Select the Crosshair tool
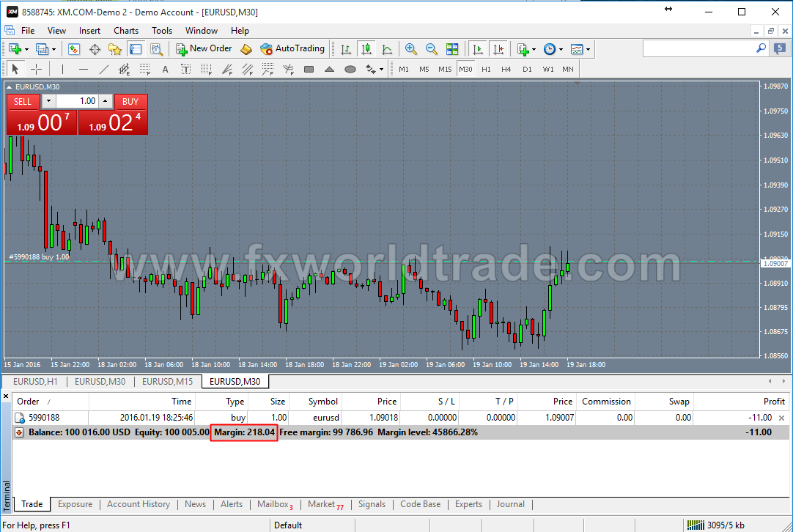Image resolution: width=793 pixels, height=532 pixels. coord(37,69)
